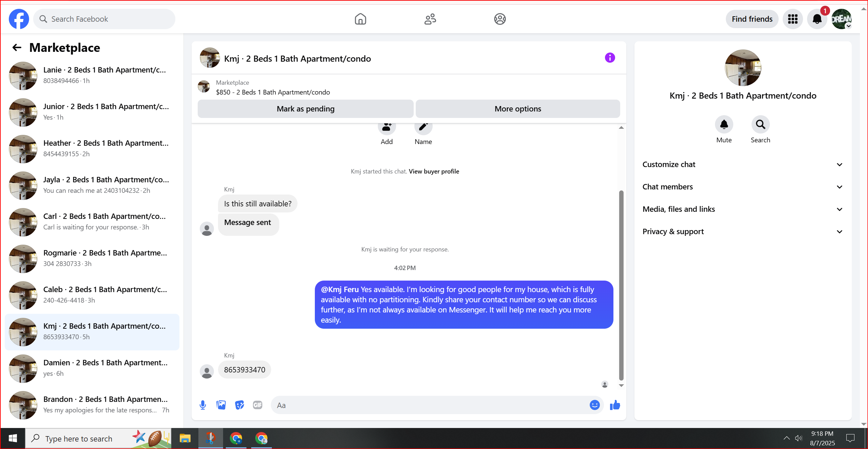
Task: Open the emoji picker smiley icon
Action: (x=595, y=405)
